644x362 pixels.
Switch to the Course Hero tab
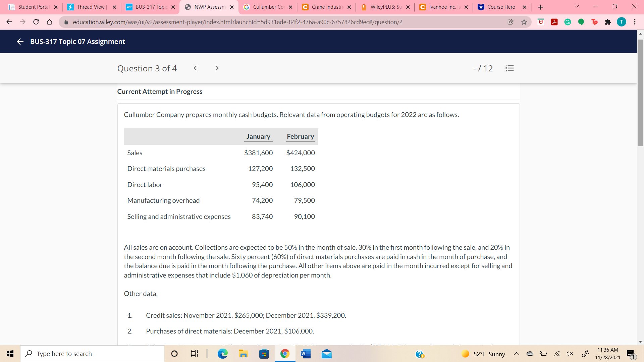tap(500, 7)
